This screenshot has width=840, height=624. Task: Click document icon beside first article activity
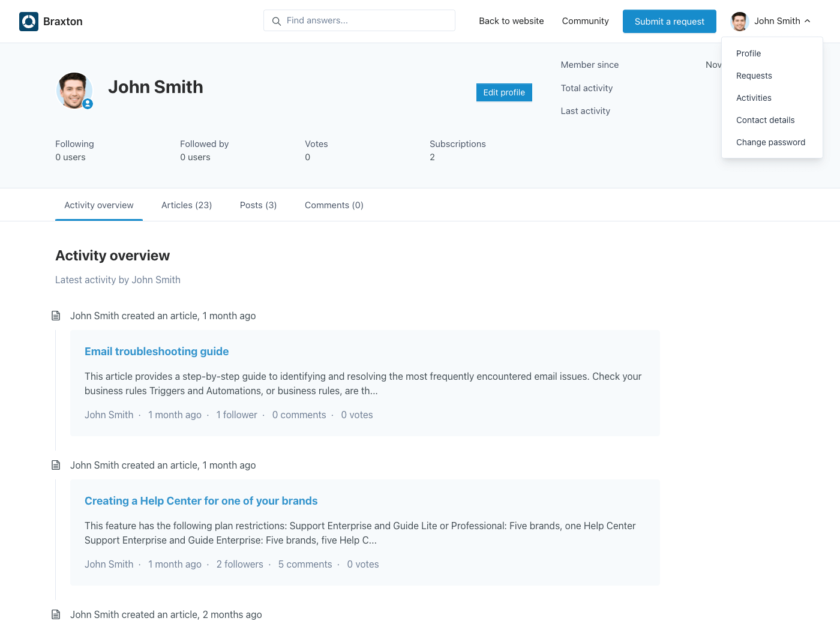tap(56, 316)
